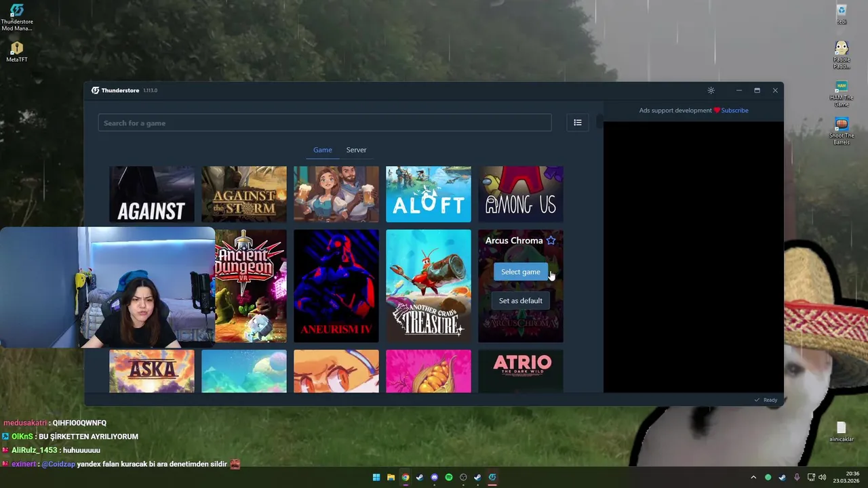Screen dimensions: 868x488
Task: Show hidden system tray icons
Action: [753, 477]
